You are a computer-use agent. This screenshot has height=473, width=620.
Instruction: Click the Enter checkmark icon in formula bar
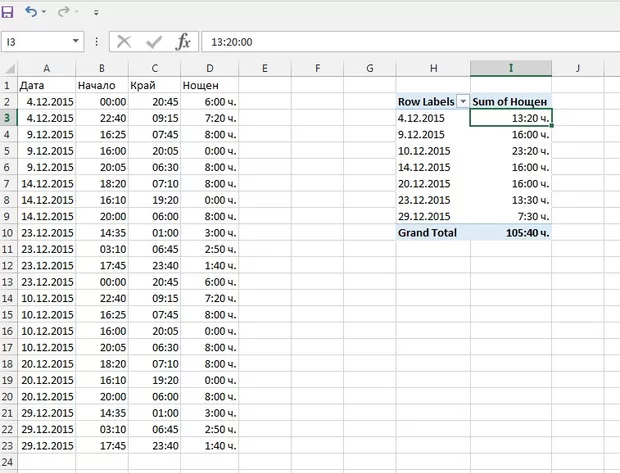click(153, 41)
